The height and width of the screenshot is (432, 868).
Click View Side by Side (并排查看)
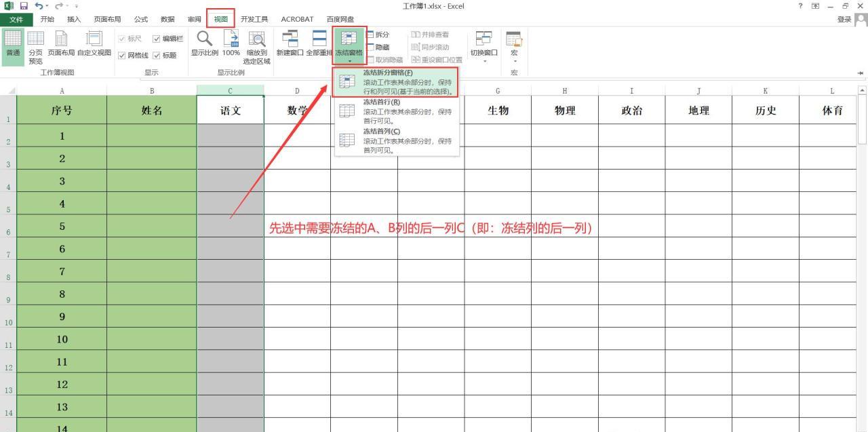(x=430, y=35)
